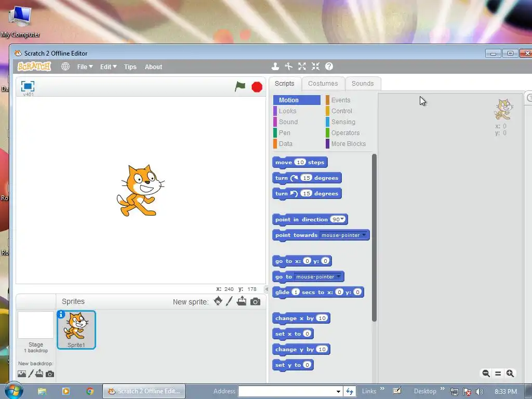Screen dimensions: 532x399
Task: Expand the taskbar Links chevron
Action: (x=382, y=389)
